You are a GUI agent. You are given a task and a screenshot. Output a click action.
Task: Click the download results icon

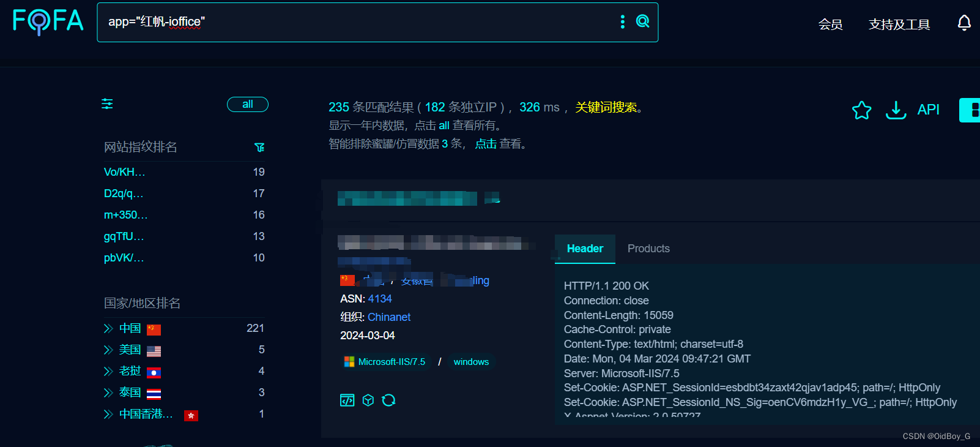[x=896, y=110]
